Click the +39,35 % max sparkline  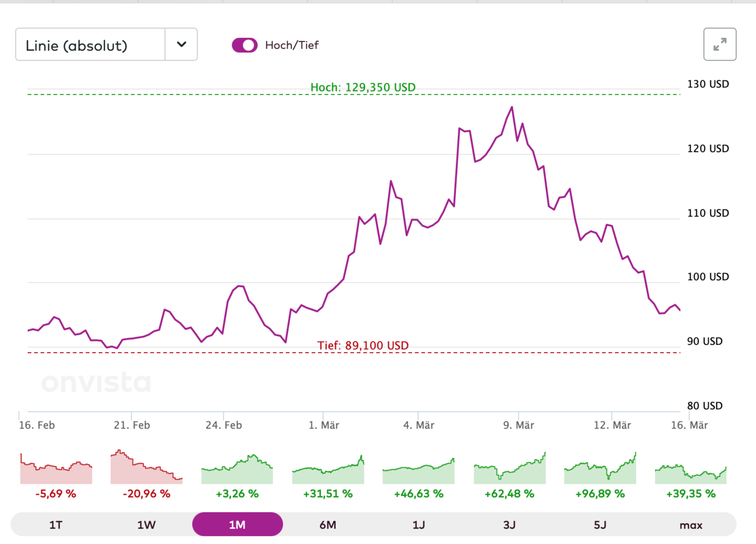pos(690,474)
